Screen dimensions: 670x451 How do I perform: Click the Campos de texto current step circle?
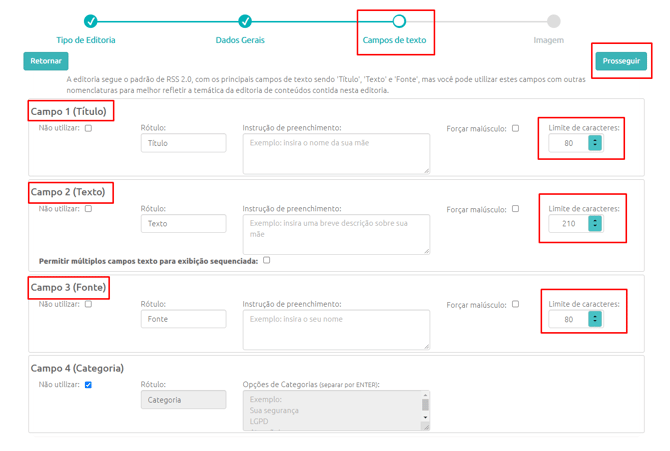coord(399,21)
